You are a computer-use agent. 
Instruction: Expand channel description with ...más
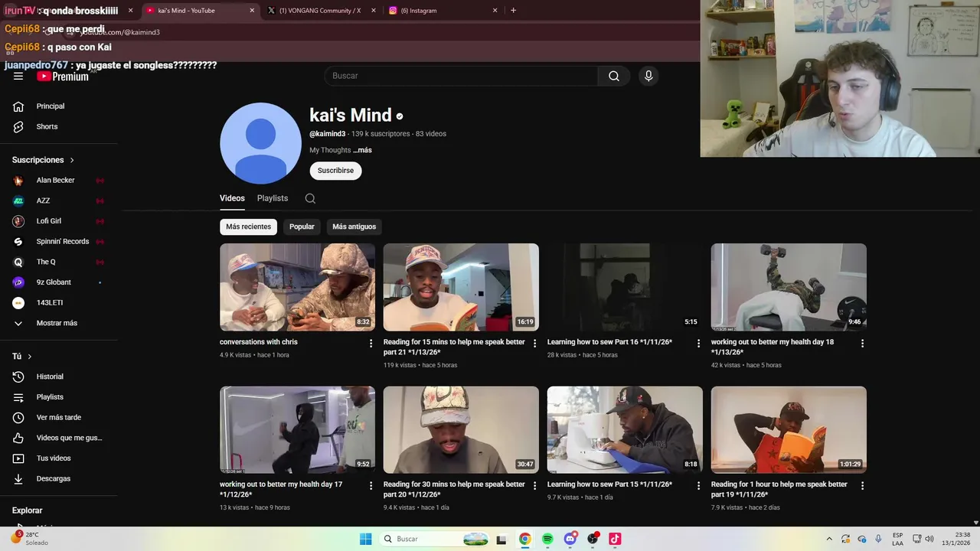pos(362,150)
